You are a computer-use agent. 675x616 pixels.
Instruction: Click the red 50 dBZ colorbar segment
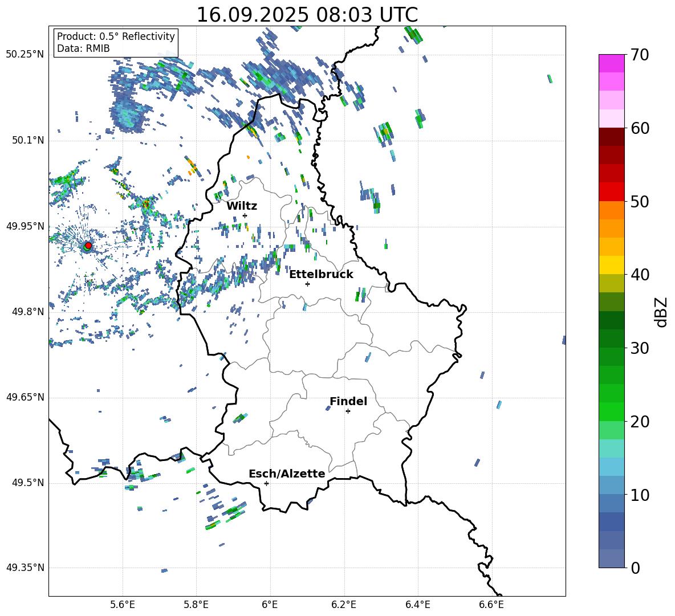(x=611, y=192)
